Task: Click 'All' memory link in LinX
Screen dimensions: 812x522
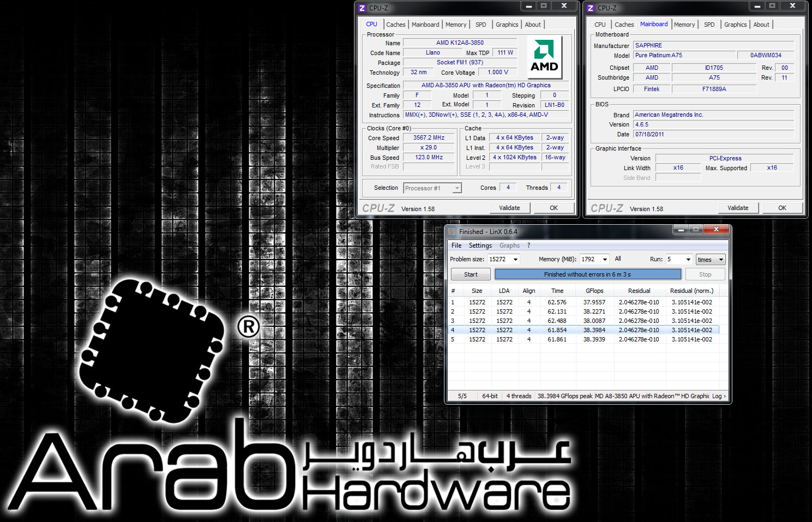Action: pos(618,259)
